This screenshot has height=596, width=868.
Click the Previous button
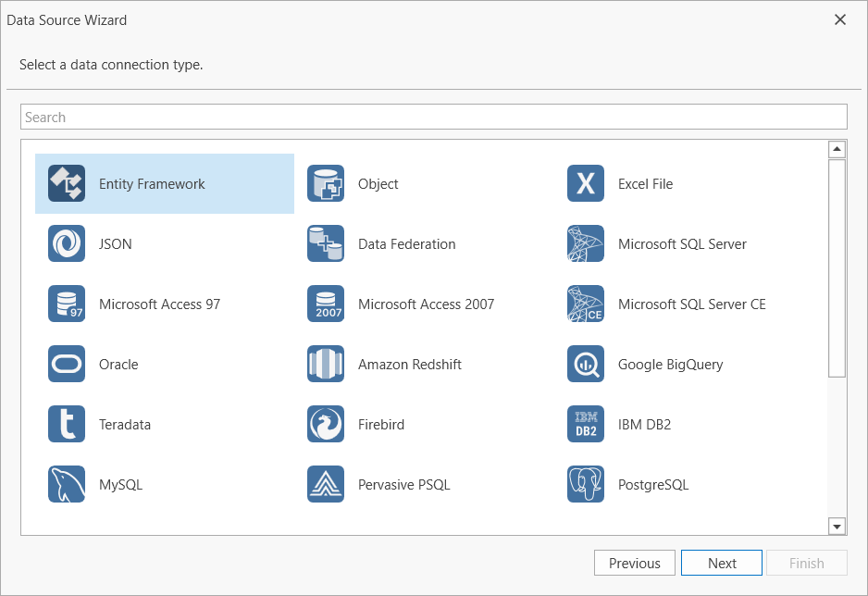point(634,562)
